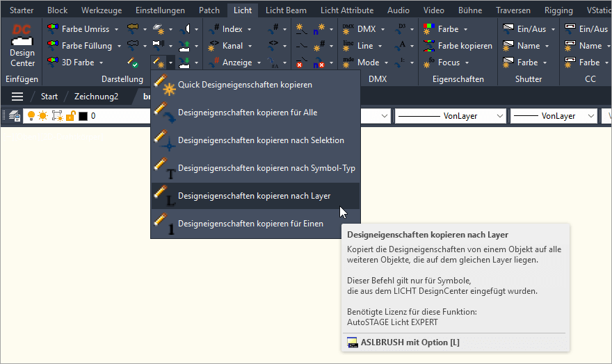Click the Farbe Umriss color icon
612x364 pixels.
(x=53, y=29)
